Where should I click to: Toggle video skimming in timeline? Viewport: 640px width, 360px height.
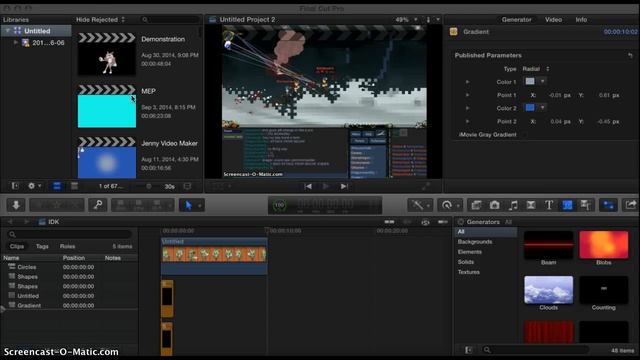click(x=389, y=222)
